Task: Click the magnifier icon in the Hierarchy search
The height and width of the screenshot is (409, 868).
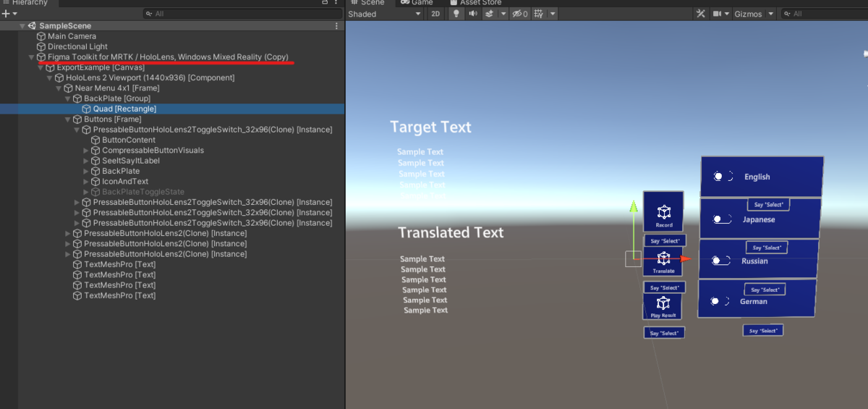Action: (149, 14)
